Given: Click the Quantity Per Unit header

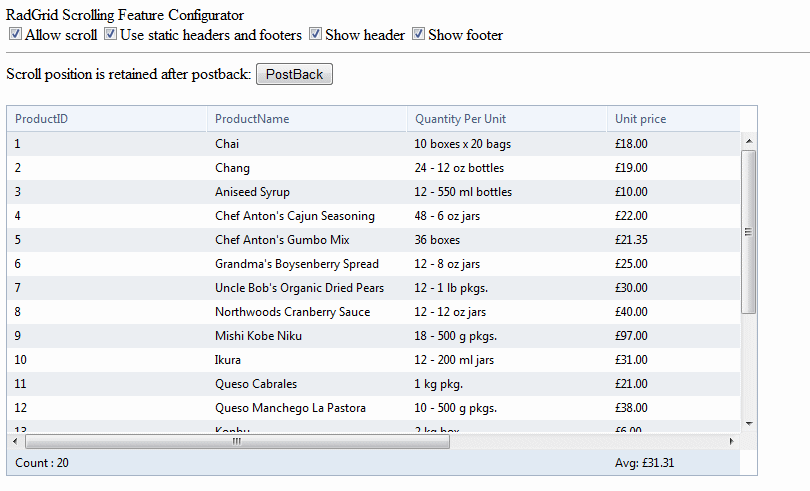Looking at the screenshot, I should pyautogui.click(x=460, y=119).
